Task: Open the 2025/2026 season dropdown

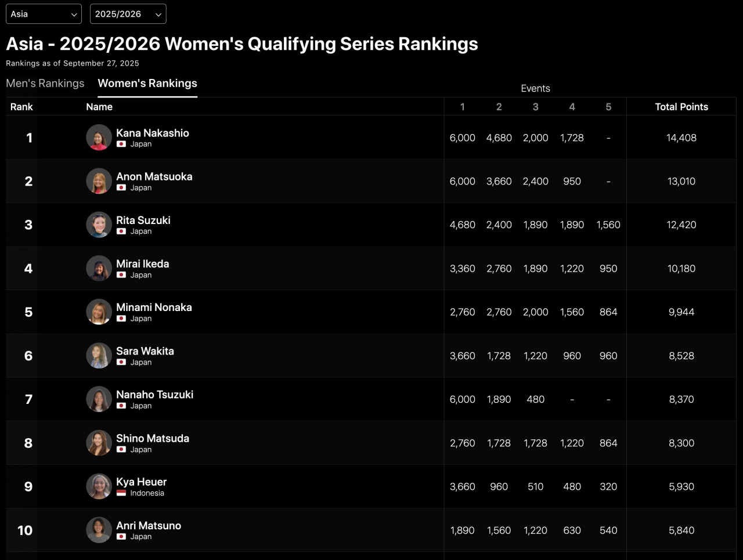Action: (128, 14)
